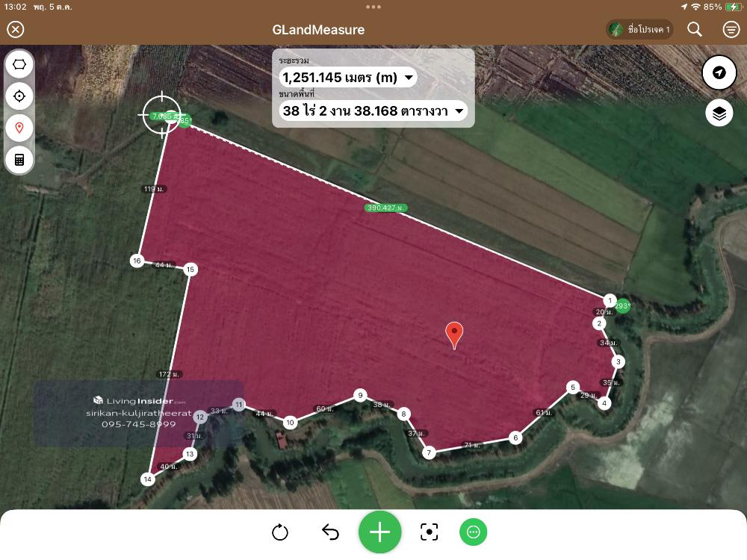
Task: Select boundary point marker 9
Action: 360,395
